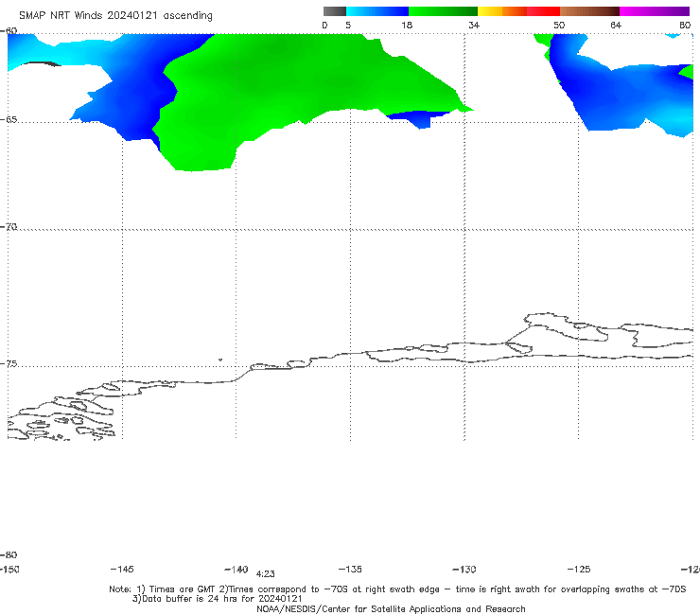Click the color bar label '50'
Viewport: 700px width, 615px height.
(x=559, y=26)
